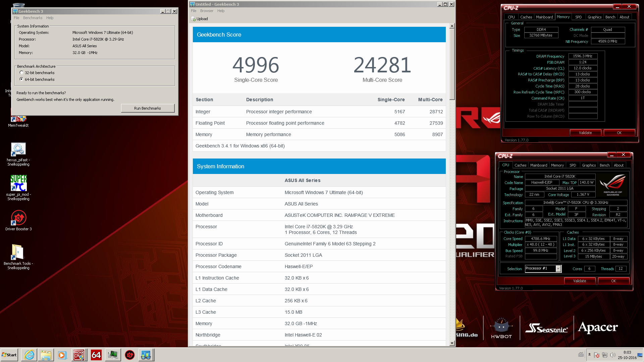Click Validate in the CPU-Z CPU window
This screenshot has height=362, width=644.
[x=580, y=281]
